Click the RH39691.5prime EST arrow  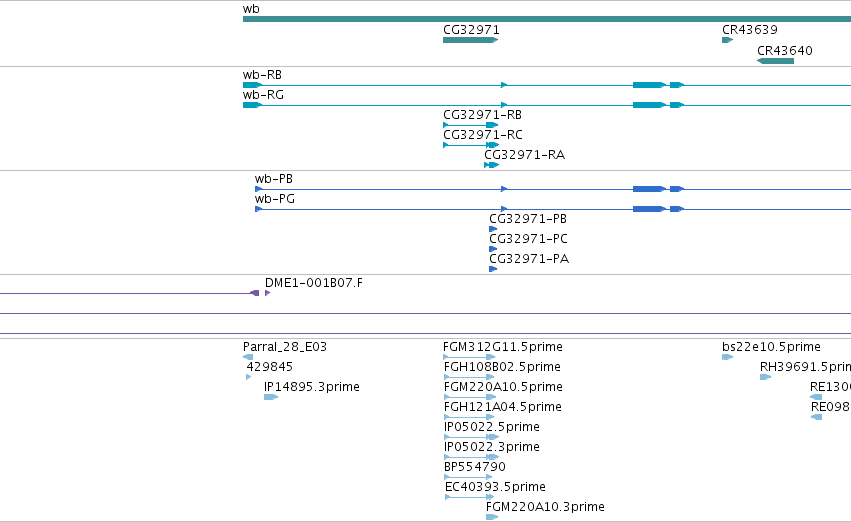765,377
